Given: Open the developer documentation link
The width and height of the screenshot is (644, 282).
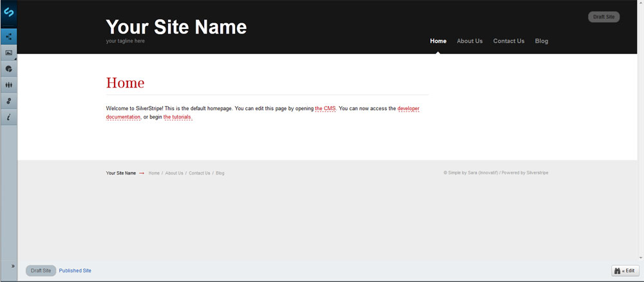Looking at the screenshot, I should tap(263, 113).
